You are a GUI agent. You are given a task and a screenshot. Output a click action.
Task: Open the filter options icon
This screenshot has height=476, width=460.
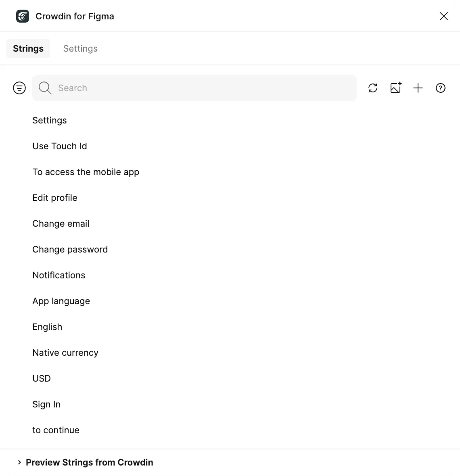point(19,88)
